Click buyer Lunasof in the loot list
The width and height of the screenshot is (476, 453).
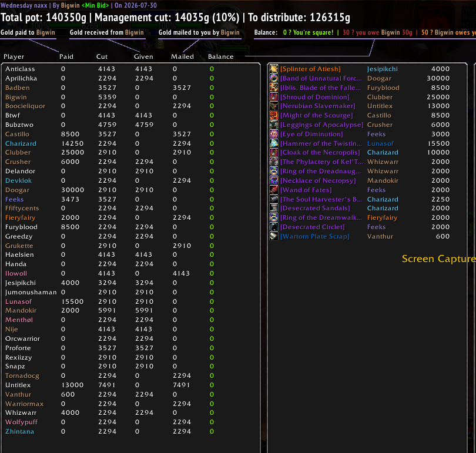[x=380, y=143]
